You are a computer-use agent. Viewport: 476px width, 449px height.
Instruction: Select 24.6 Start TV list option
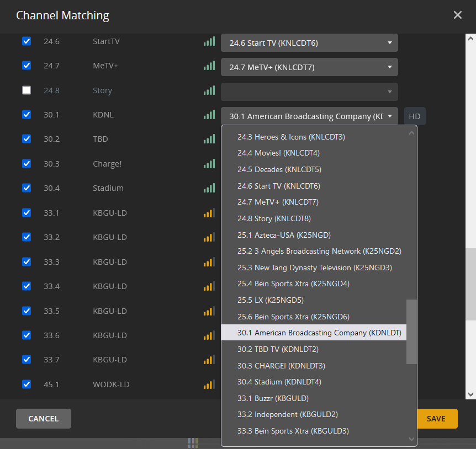314,186
